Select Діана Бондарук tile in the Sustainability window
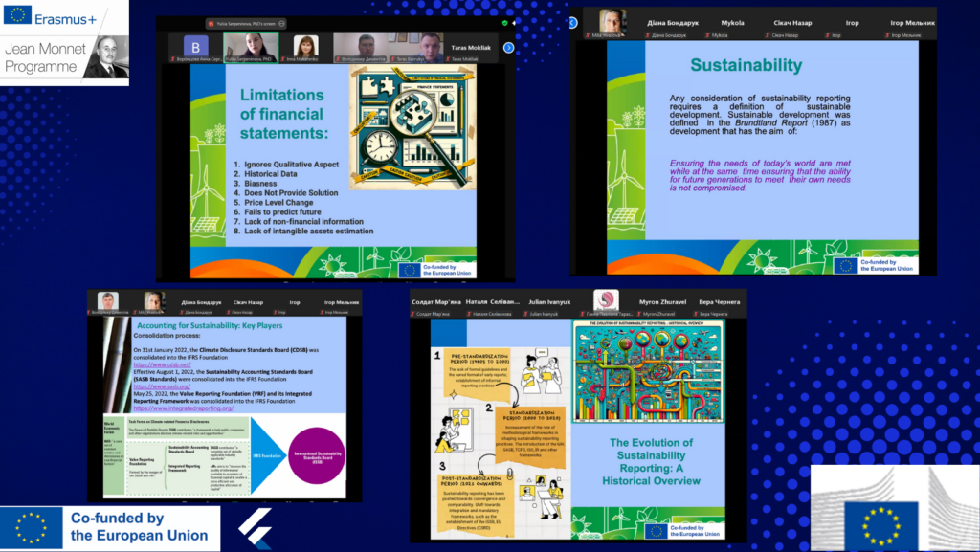The image size is (980, 552). (x=673, y=24)
